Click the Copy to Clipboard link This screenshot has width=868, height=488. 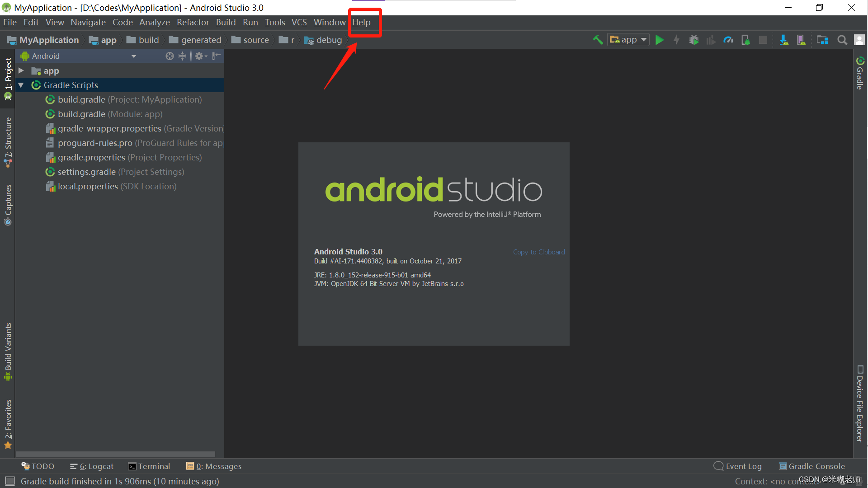click(x=539, y=252)
